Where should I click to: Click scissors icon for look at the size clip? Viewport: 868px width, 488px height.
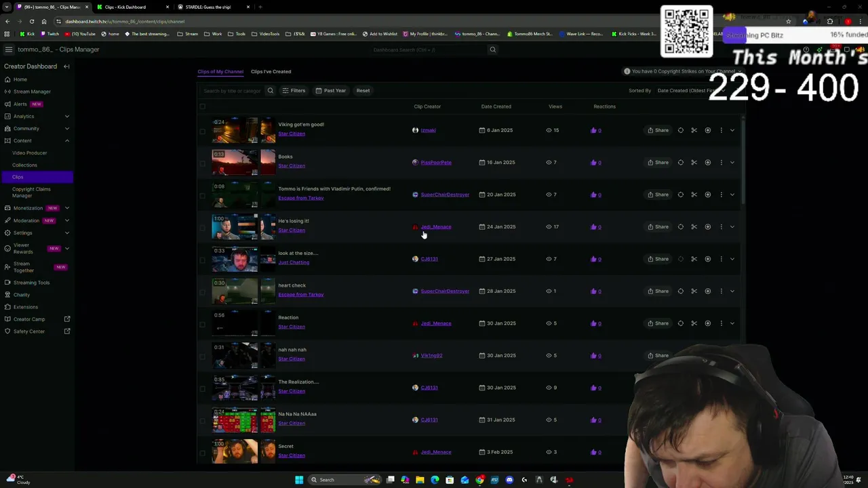pyautogui.click(x=694, y=259)
